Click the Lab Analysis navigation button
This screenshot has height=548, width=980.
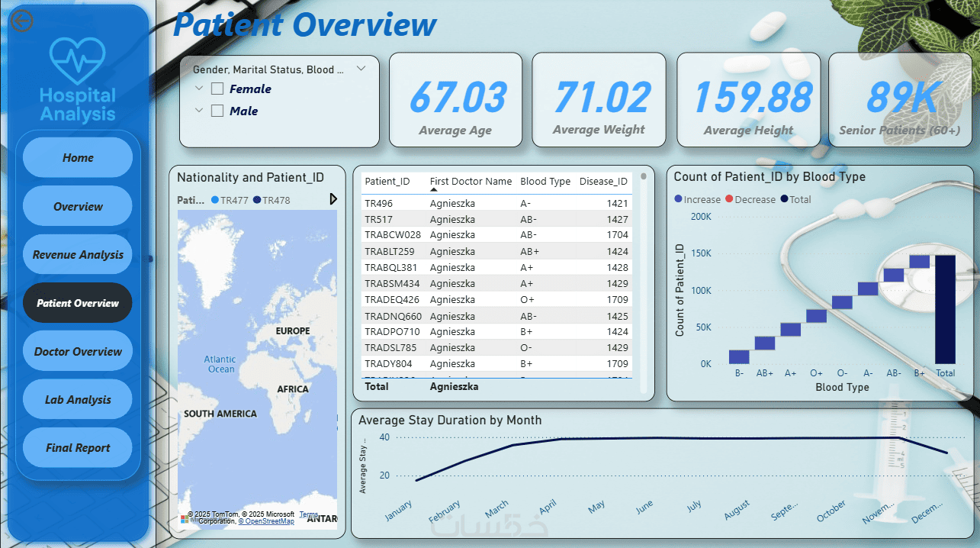(78, 400)
